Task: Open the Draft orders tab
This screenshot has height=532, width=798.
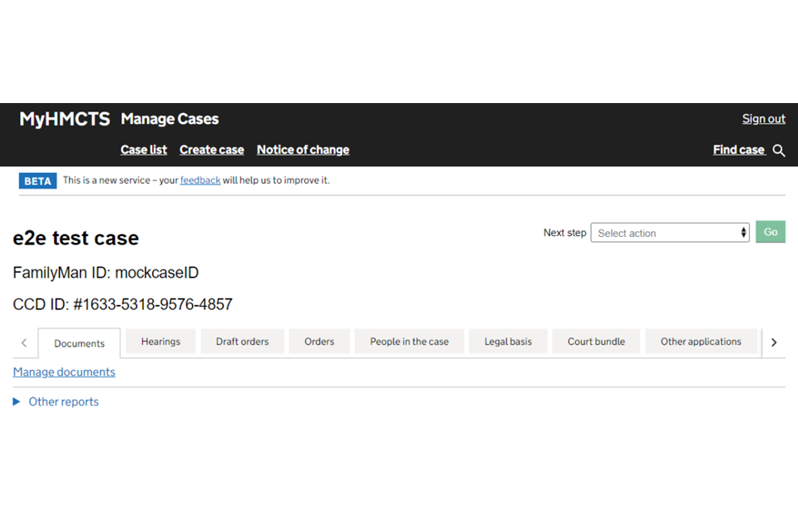Action: (x=242, y=342)
